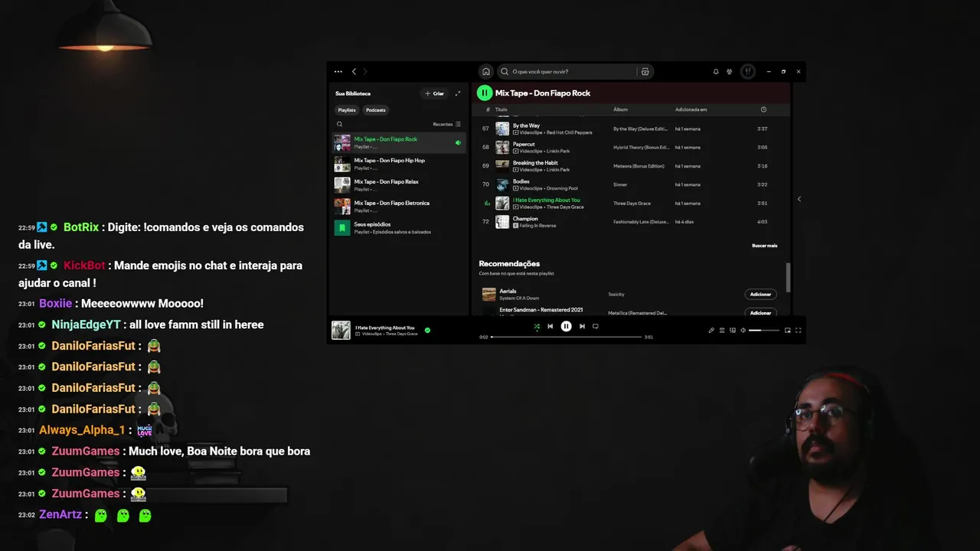Open 'Linkin Park' artist link under Papercut

coord(558,151)
